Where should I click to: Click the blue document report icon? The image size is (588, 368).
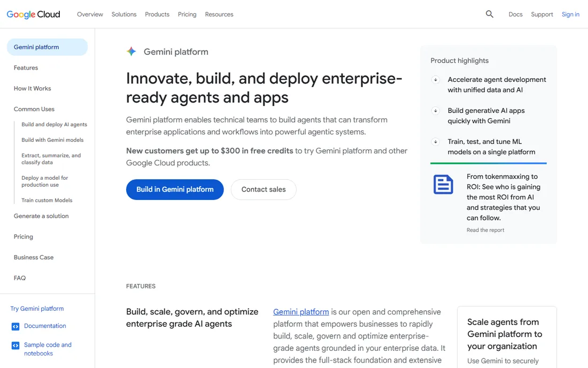pos(443,184)
